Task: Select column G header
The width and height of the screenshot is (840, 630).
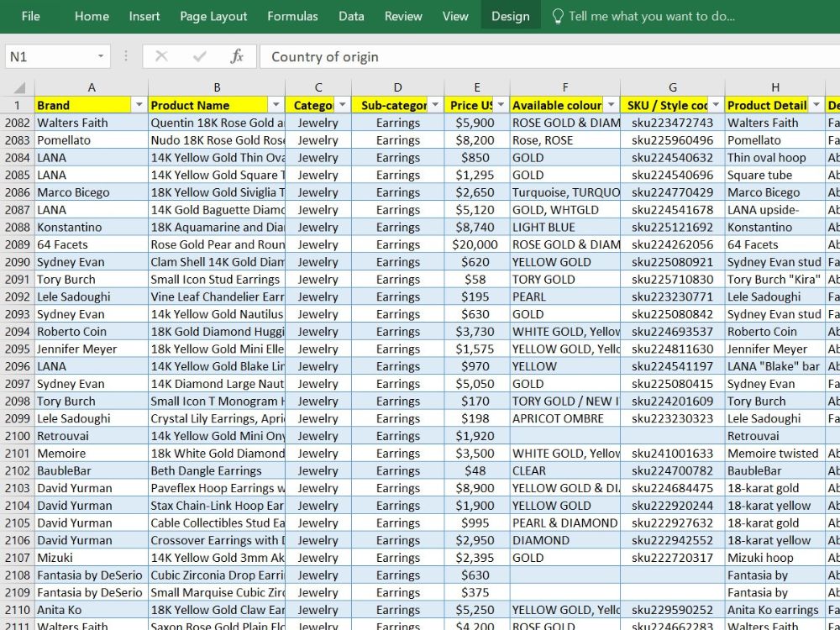Action: [672, 87]
